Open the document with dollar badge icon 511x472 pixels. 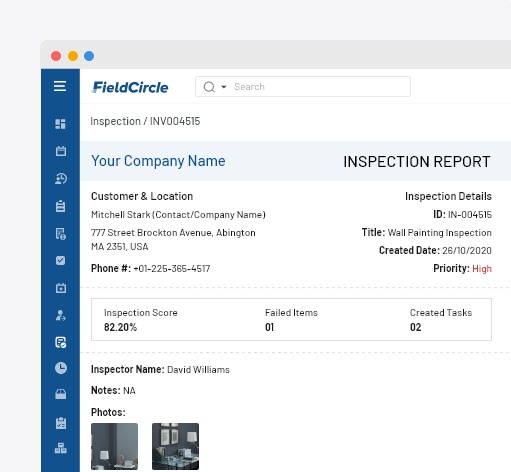pos(61,234)
